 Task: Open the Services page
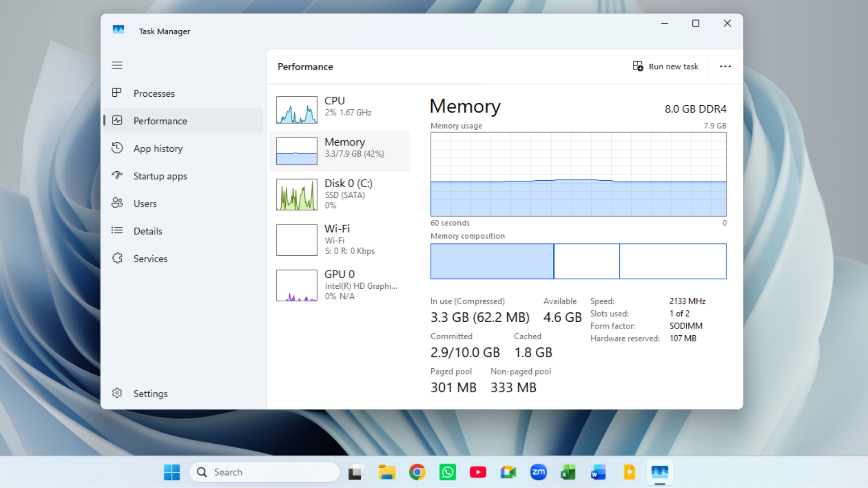click(x=183, y=258)
